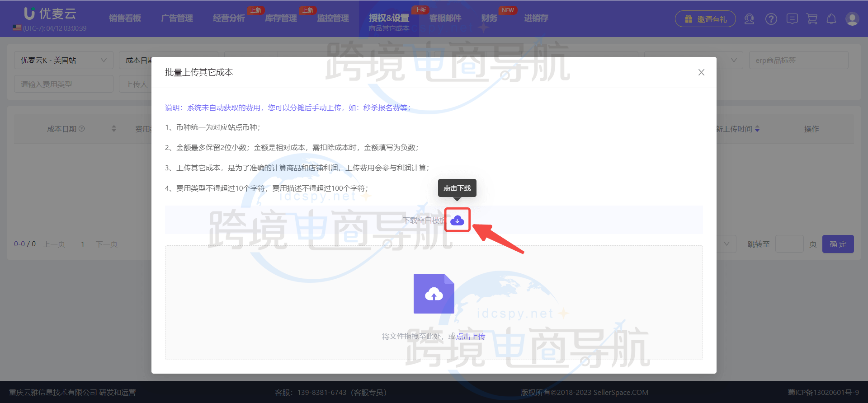Open the 进销存 menu
This screenshot has width=868, height=403.
(x=537, y=18)
